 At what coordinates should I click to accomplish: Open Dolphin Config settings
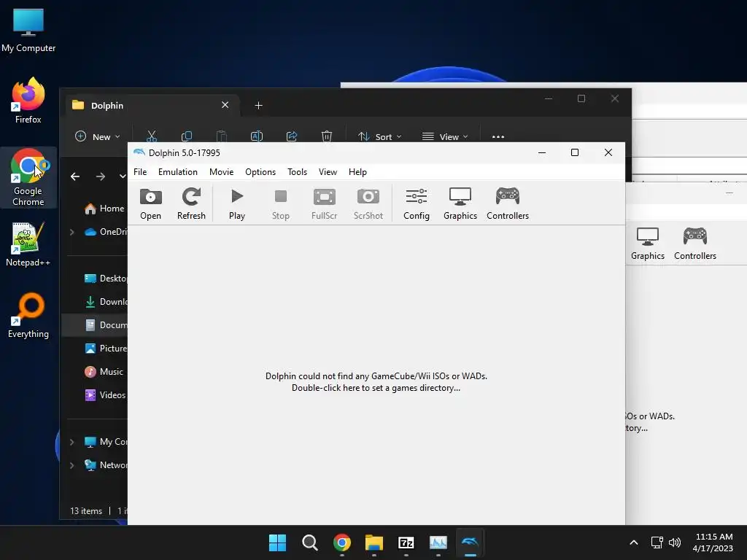point(417,204)
